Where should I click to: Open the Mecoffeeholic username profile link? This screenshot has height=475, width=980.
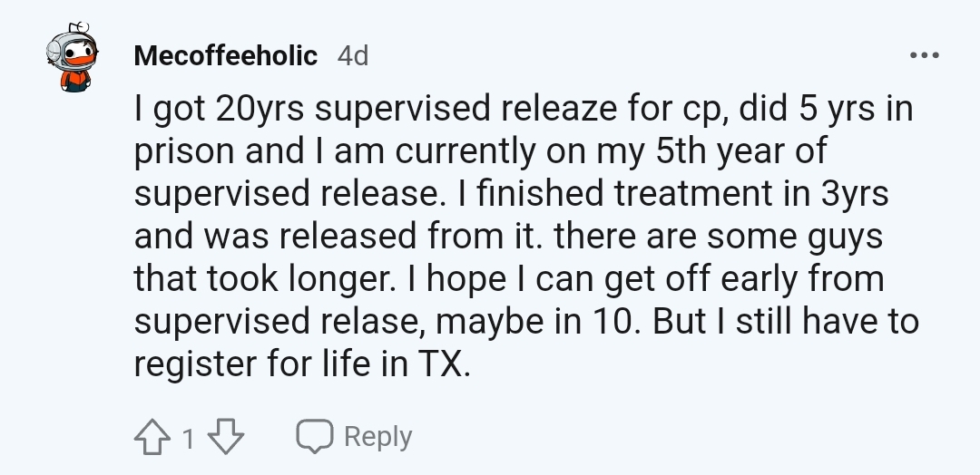[x=226, y=55]
